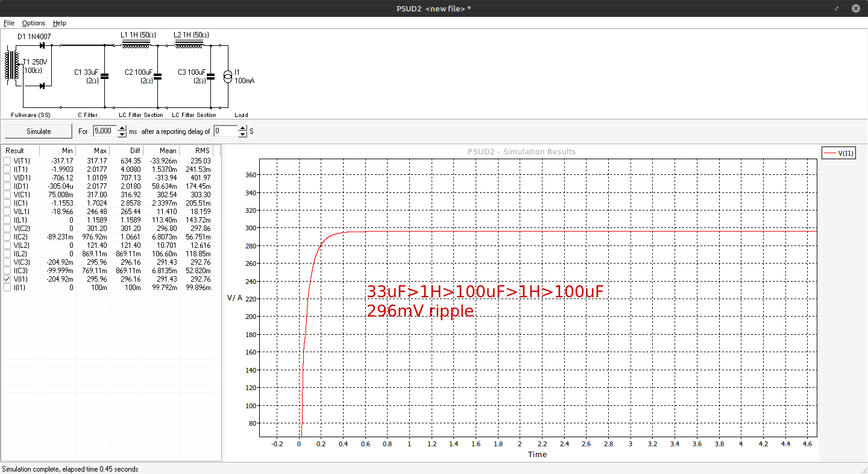Open the Options menu
The width and height of the screenshot is (868, 474).
pos(34,23)
